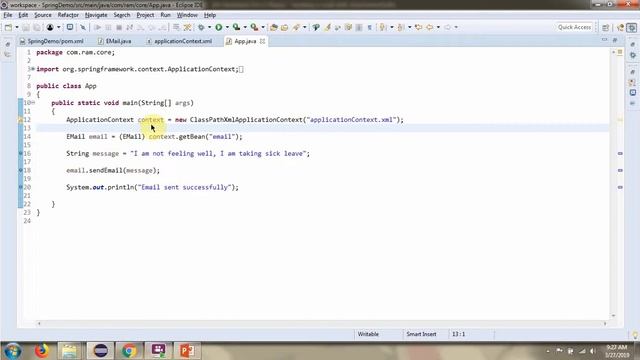Open the External Tools dropdown arrow
The width and height of the screenshot is (640, 360).
click(x=263, y=27)
